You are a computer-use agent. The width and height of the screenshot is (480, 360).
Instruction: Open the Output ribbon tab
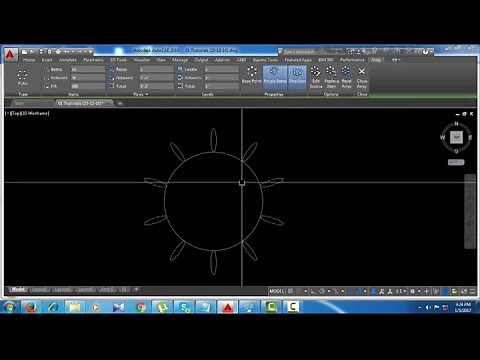pyautogui.click(x=201, y=60)
